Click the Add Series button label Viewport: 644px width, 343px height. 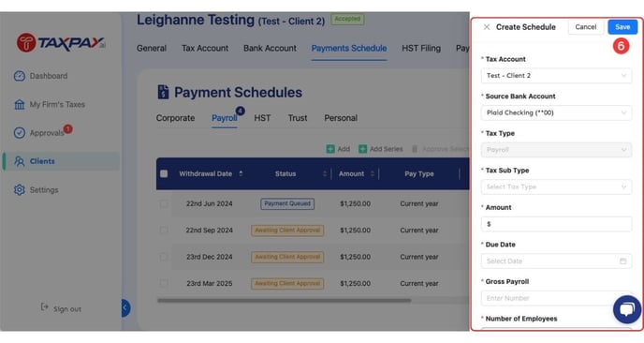coord(386,149)
